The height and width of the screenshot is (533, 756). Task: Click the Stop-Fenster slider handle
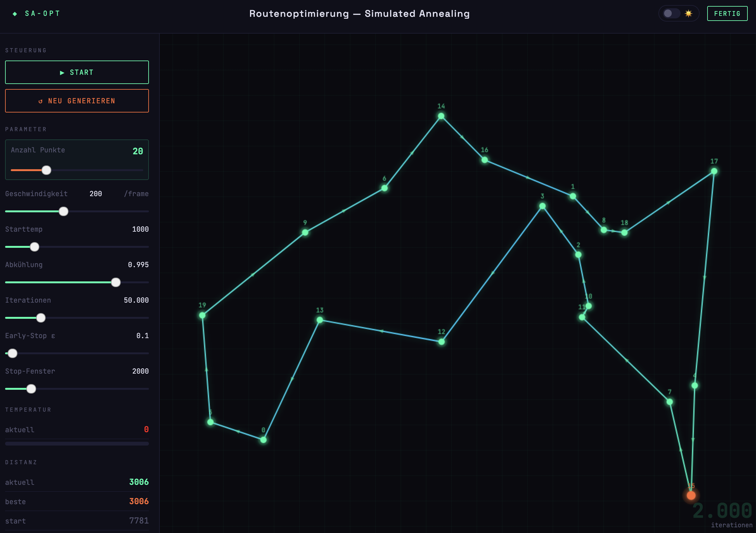click(31, 389)
